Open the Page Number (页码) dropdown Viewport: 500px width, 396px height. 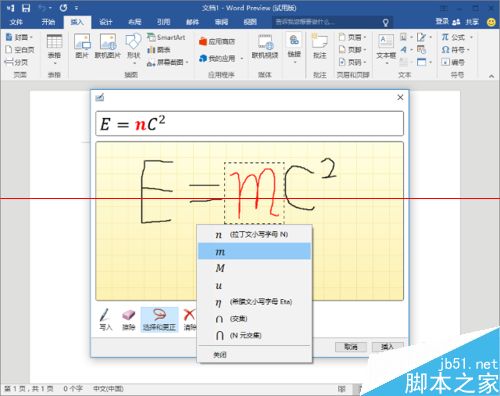click(x=352, y=62)
